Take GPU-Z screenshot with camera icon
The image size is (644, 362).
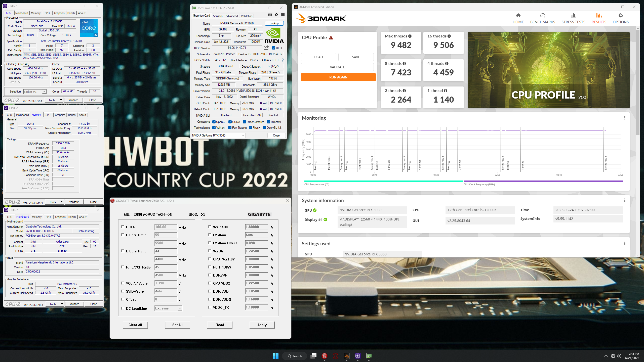point(270,15)
